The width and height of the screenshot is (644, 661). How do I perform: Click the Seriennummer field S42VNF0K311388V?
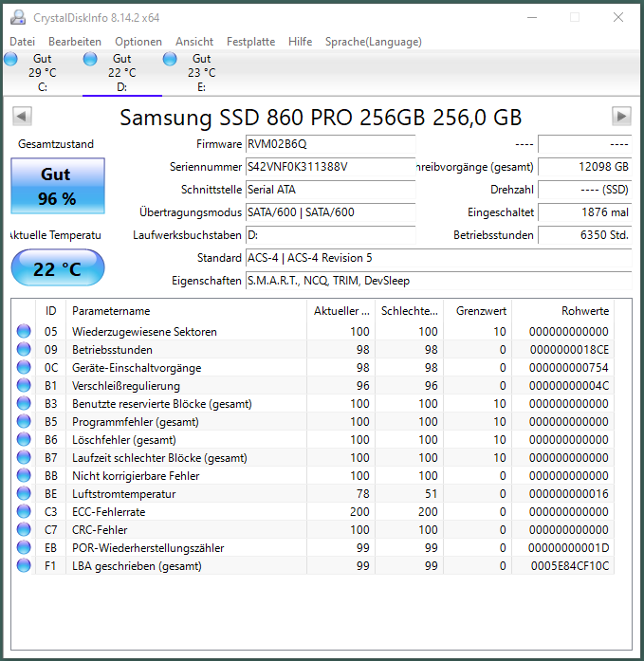pyautogui.click(x=330, y=167)
